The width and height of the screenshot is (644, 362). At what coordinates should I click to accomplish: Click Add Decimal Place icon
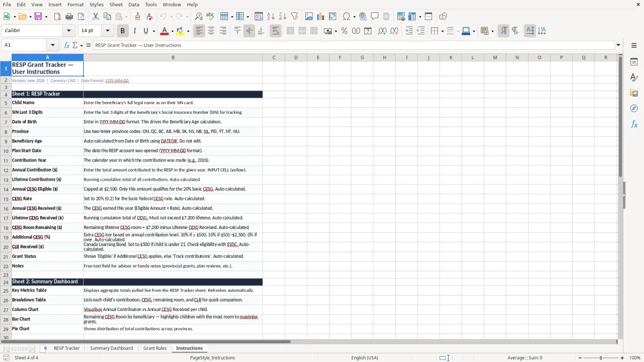382,31
